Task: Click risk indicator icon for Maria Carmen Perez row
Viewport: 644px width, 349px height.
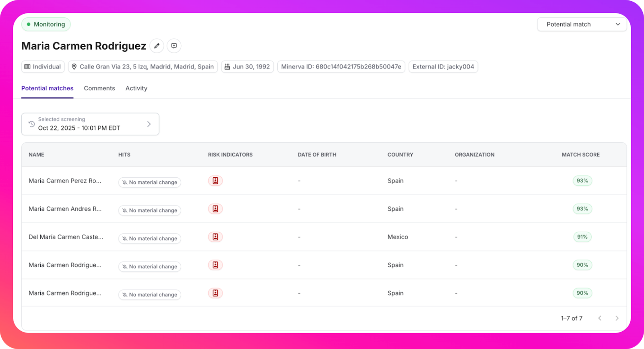Action: pyautogui.click(x=215, y=181)
